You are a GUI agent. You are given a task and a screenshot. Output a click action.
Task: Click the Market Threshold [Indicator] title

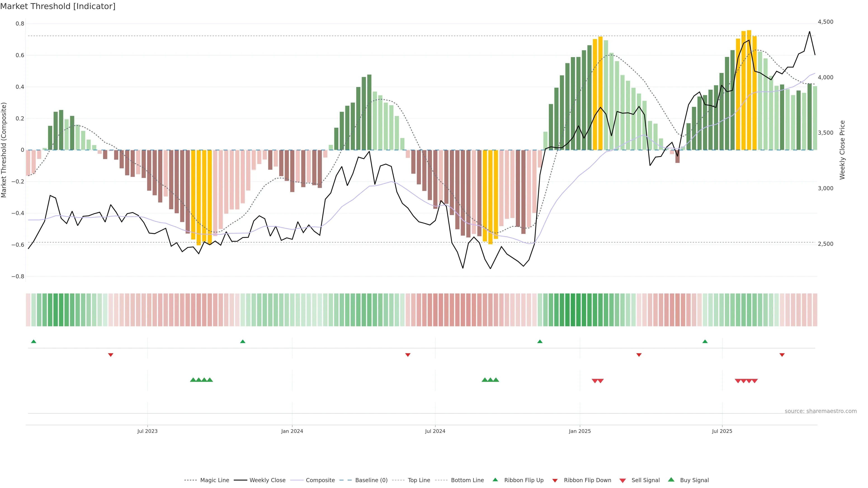point(58,6)
